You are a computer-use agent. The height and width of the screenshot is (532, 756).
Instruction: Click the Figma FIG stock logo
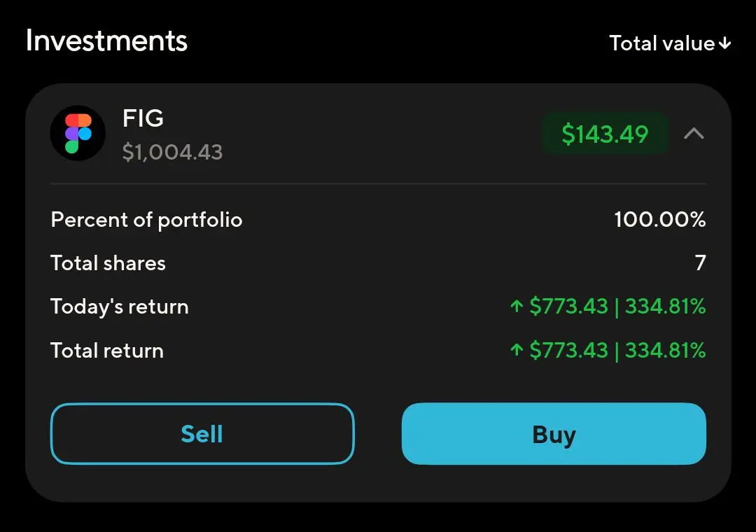78,133
